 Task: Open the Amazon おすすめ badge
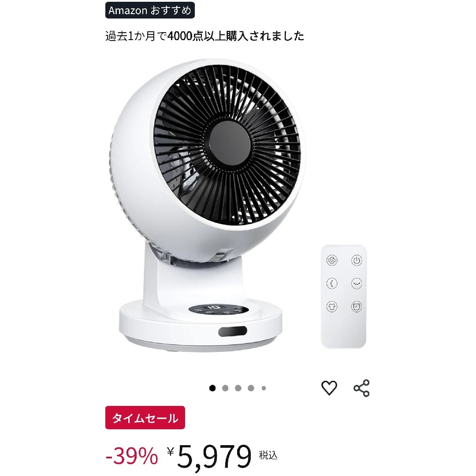pyautogui.click(x=150, y=10)
